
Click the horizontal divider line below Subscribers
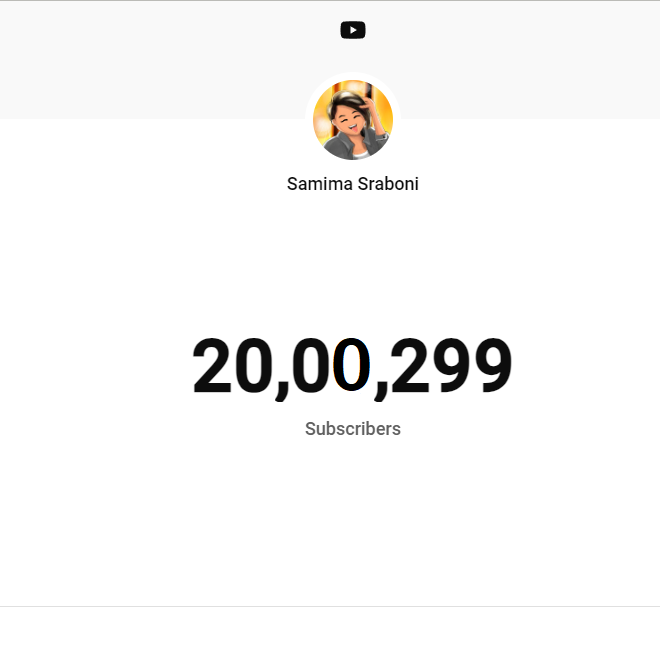(x=330, y=606)
